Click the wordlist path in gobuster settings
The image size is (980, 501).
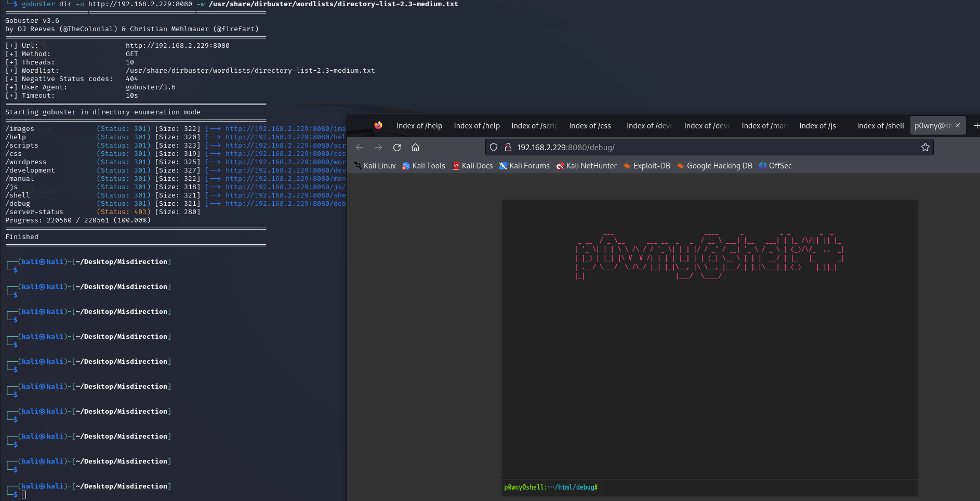(x=250, y=71)
